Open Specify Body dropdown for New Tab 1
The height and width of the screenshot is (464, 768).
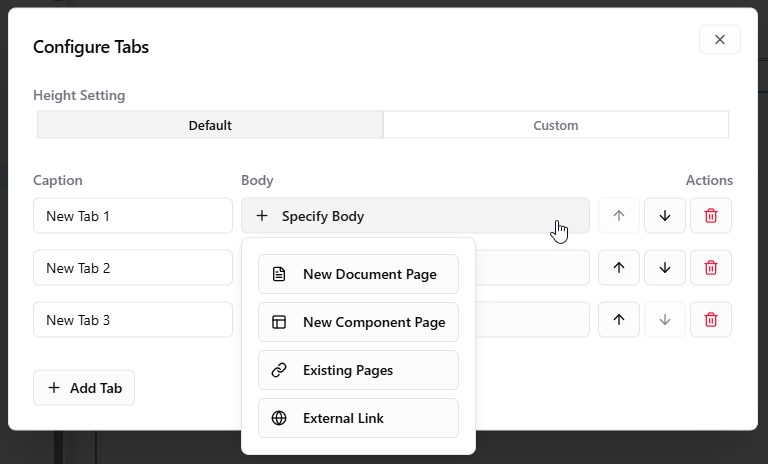(414, 216)
